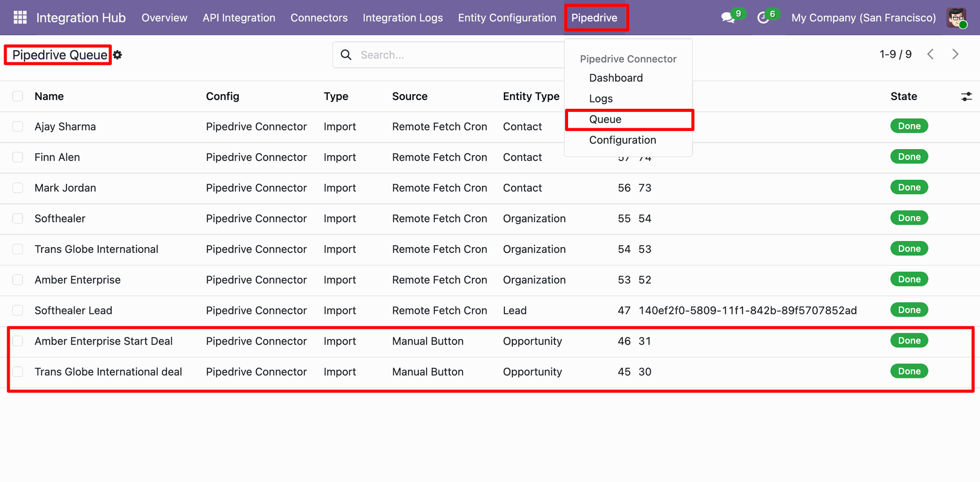
Task: Check the Trans Globe International row checkbox
Action: pos(18,249)
